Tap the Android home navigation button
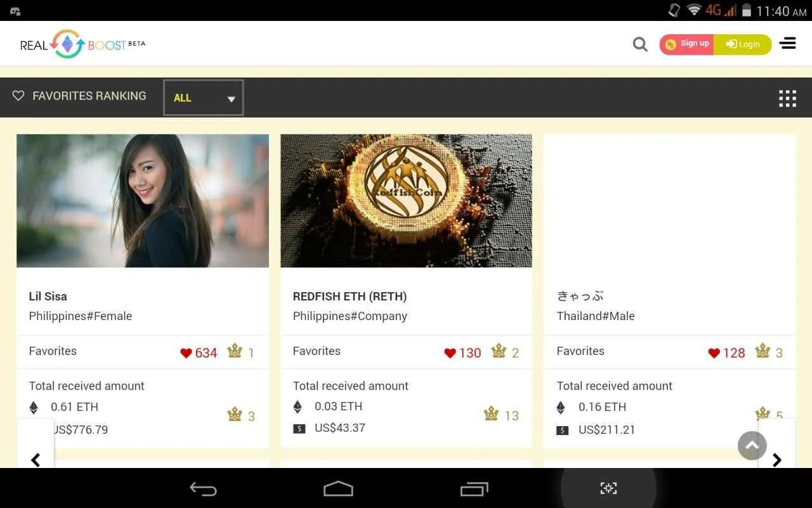This screenshot has height=508, width=812. pos(338,488)
